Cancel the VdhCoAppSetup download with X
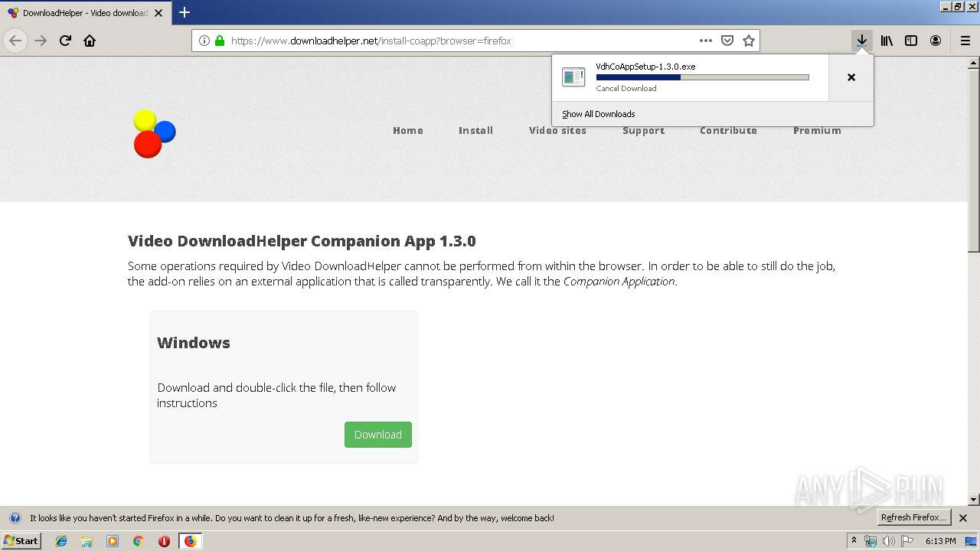980x551 pixels. pos(851,77)
